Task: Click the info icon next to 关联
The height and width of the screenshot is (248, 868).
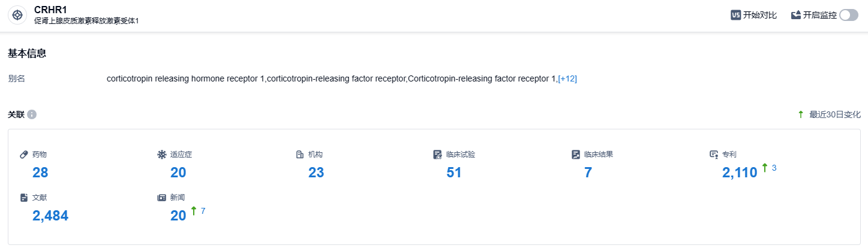Action: pos(32,114)
